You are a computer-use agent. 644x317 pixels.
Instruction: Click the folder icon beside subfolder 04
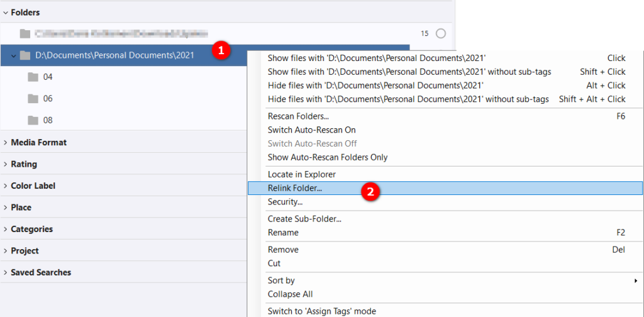[33, 77]
